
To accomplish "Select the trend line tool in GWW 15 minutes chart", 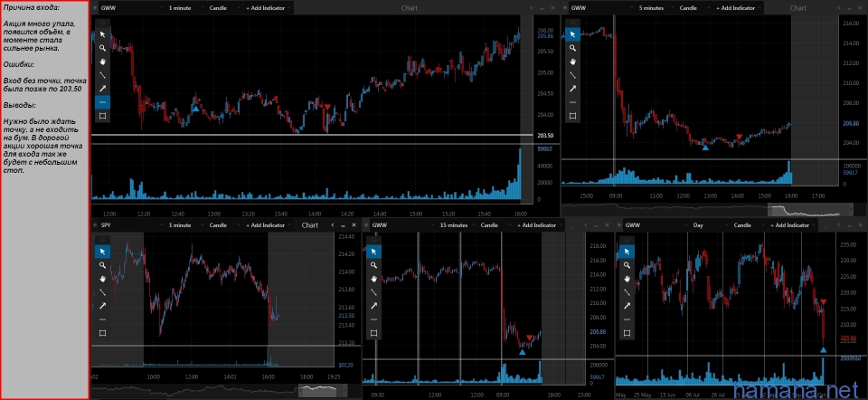I will point(373,292).
